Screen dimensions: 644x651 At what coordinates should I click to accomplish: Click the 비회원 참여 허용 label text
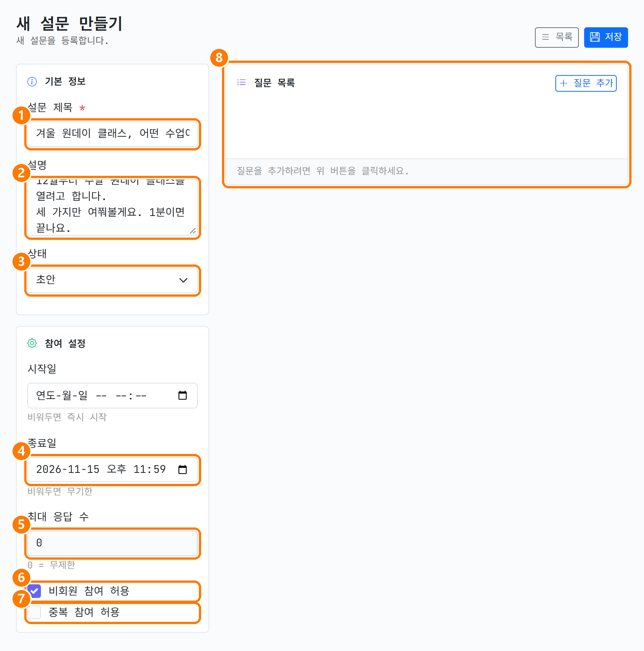pyautogui.click(x=89, y=591)
